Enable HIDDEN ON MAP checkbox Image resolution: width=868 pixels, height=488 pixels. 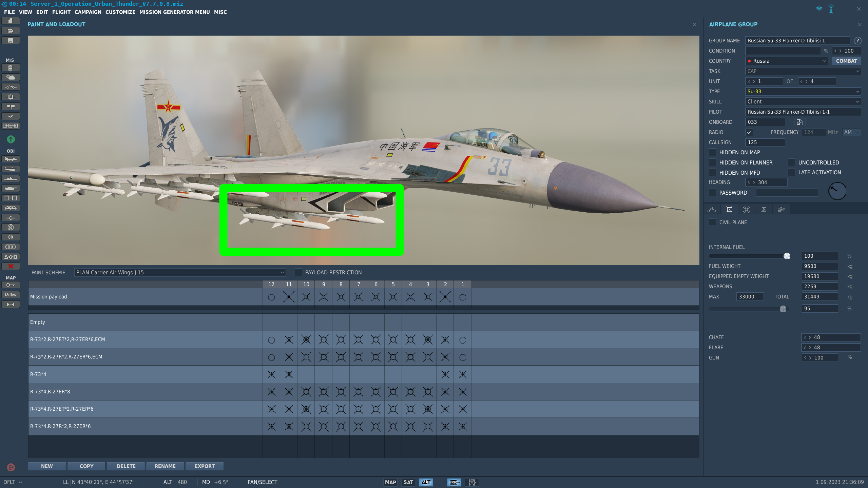tap(713, 152)
